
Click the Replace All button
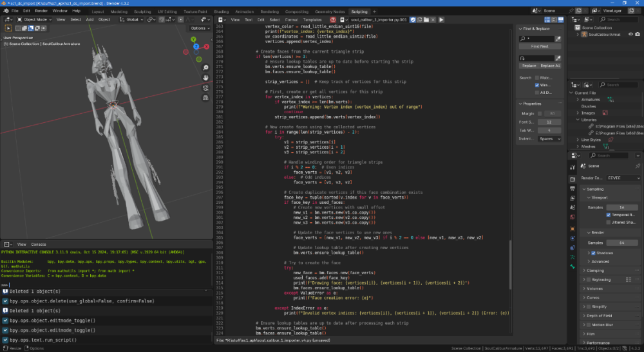[x=551, y=66]
